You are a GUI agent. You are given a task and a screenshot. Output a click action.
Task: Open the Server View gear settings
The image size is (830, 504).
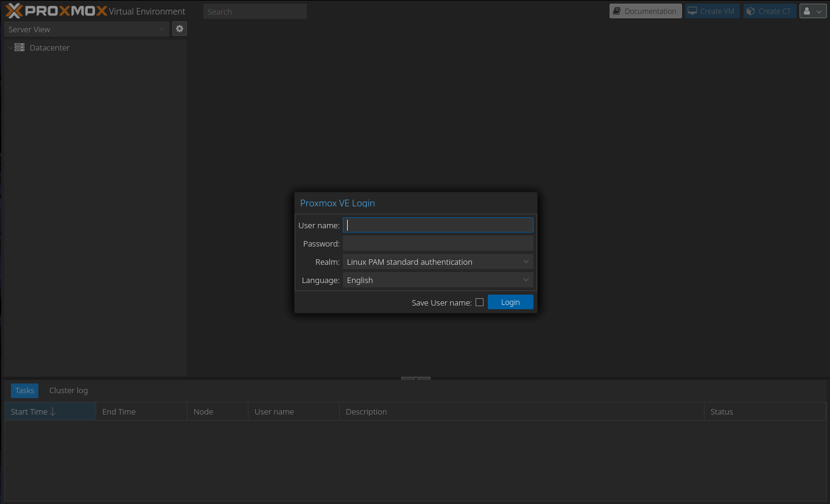pos(180,29)
